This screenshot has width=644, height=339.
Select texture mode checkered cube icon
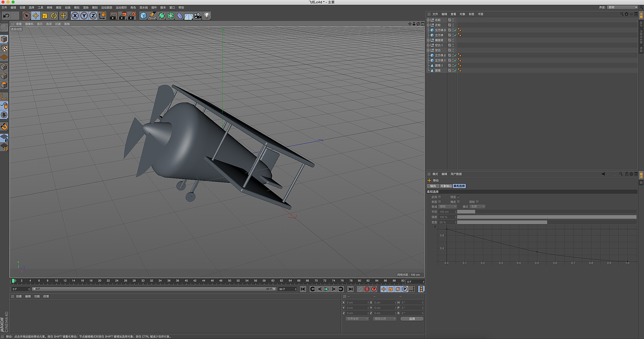(x=4, y=48)
